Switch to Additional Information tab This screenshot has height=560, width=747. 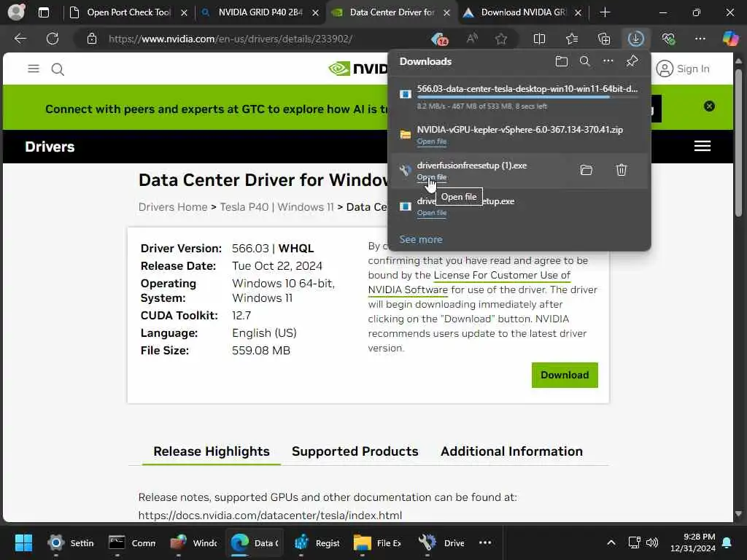[511, 451]
